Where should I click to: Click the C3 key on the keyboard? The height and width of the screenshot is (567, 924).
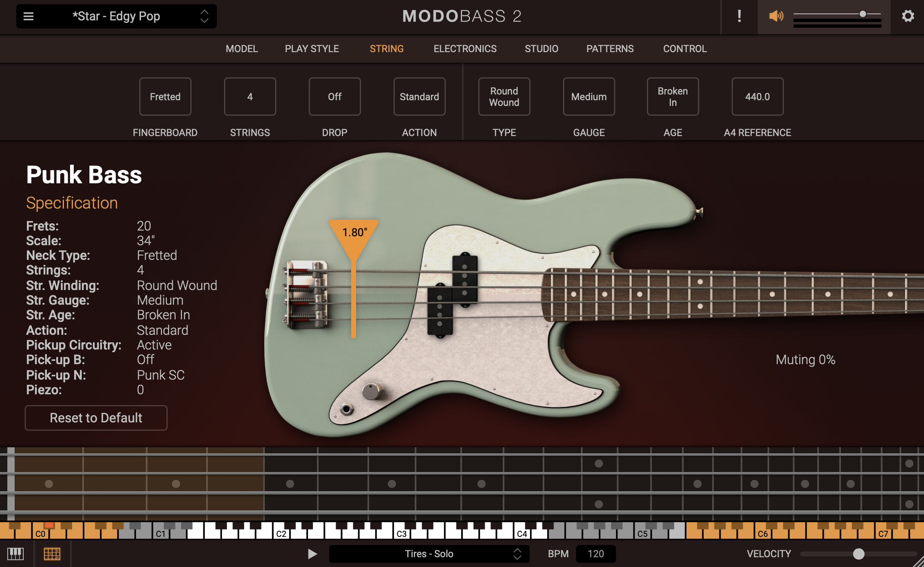[402, 533]
